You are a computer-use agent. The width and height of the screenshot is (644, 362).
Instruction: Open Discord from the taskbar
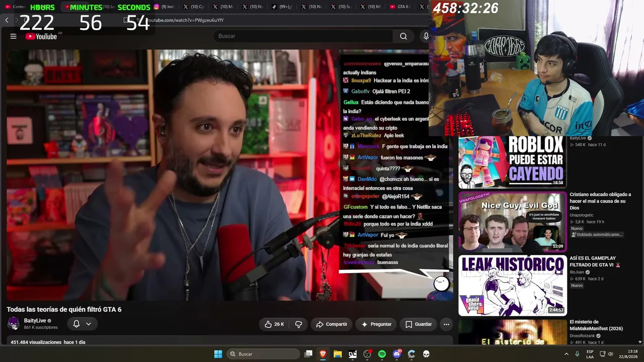[x=397, y=354]
